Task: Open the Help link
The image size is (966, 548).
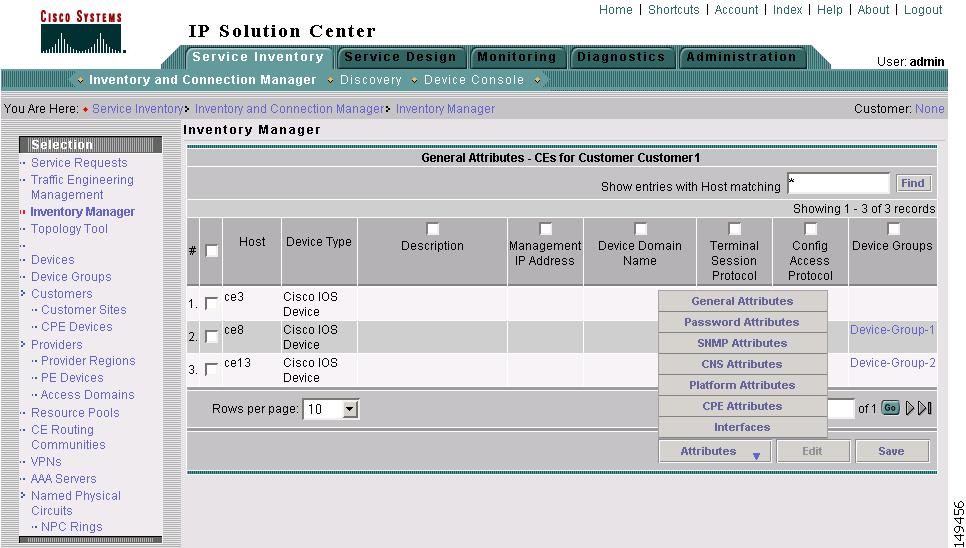Action: coord(830,10)
